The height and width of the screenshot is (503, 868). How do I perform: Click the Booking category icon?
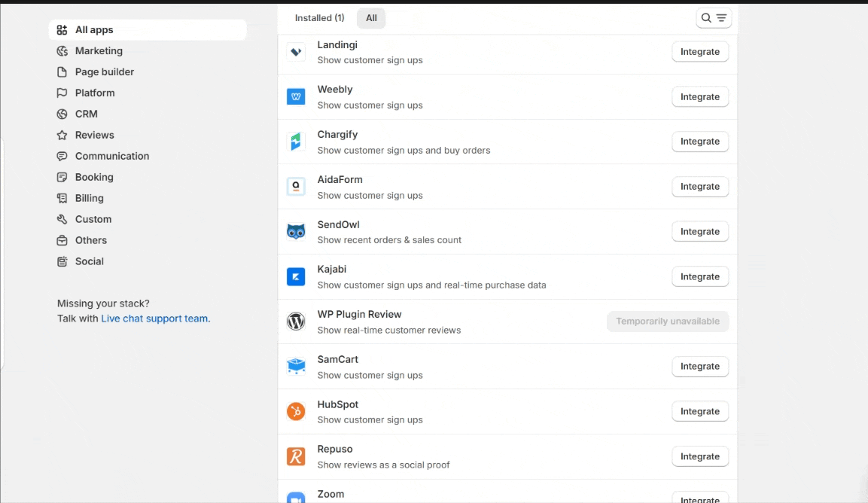click(x=62, y=177)
